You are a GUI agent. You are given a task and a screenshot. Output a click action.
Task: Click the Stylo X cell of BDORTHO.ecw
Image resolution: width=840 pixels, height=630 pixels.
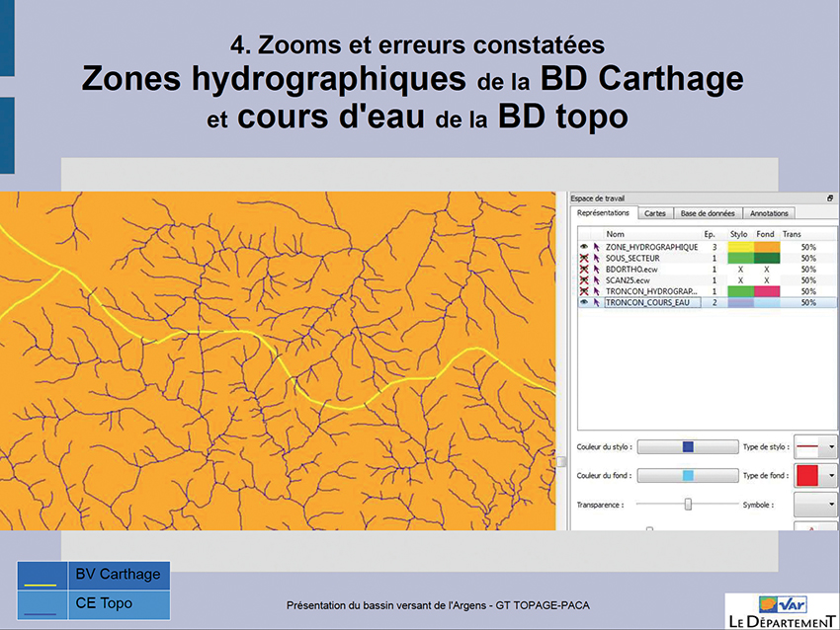tap(740, 270)
